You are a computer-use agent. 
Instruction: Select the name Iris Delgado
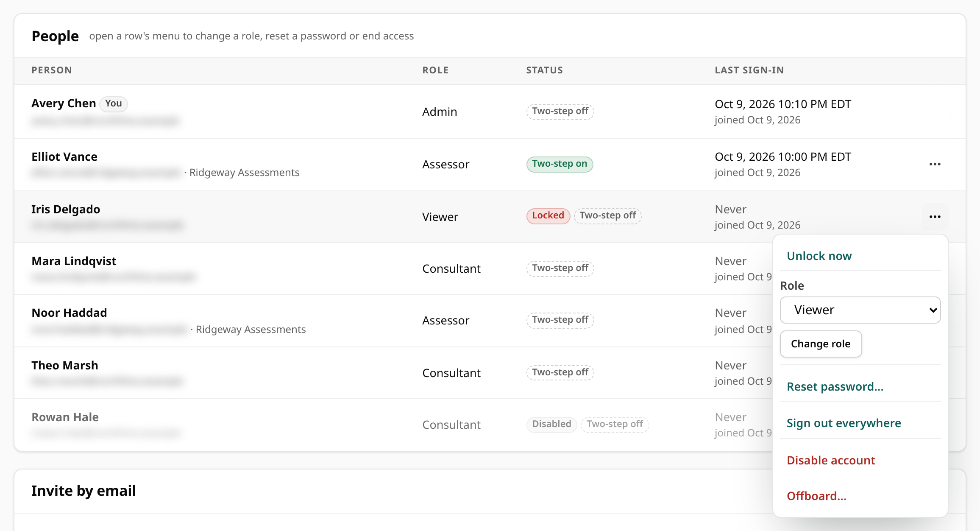(66, 209)
